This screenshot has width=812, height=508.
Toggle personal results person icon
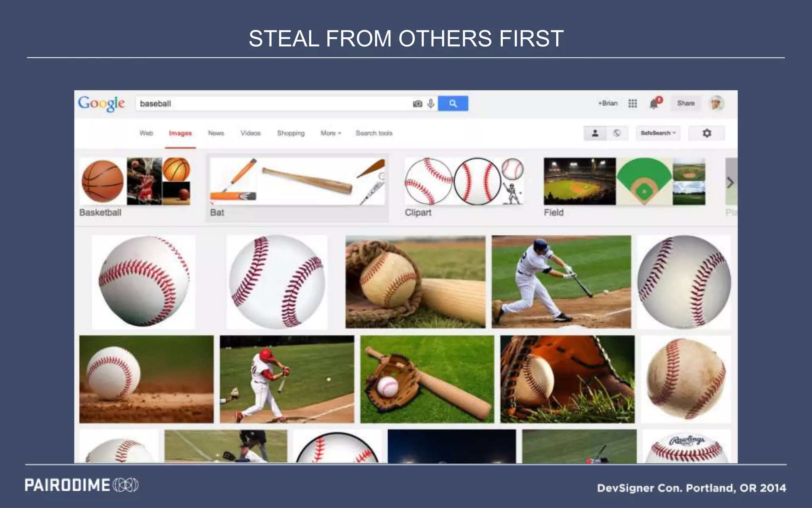pos(595,133)
